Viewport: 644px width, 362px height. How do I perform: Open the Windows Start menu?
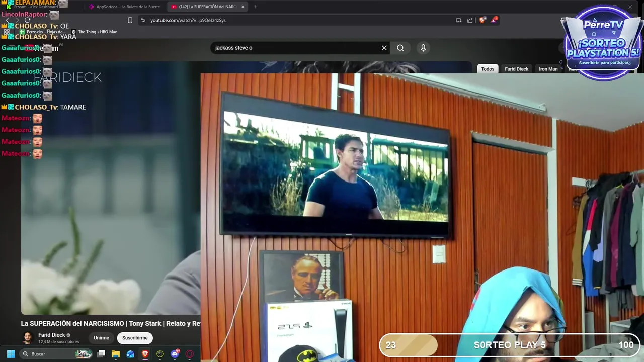pos(11,354)
